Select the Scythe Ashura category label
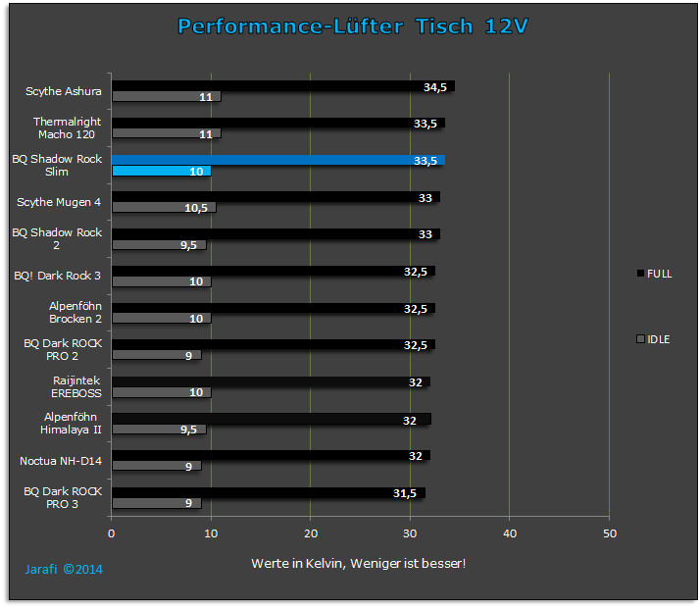The height and width of the screenshot is (608, 700). coord(64,91)
